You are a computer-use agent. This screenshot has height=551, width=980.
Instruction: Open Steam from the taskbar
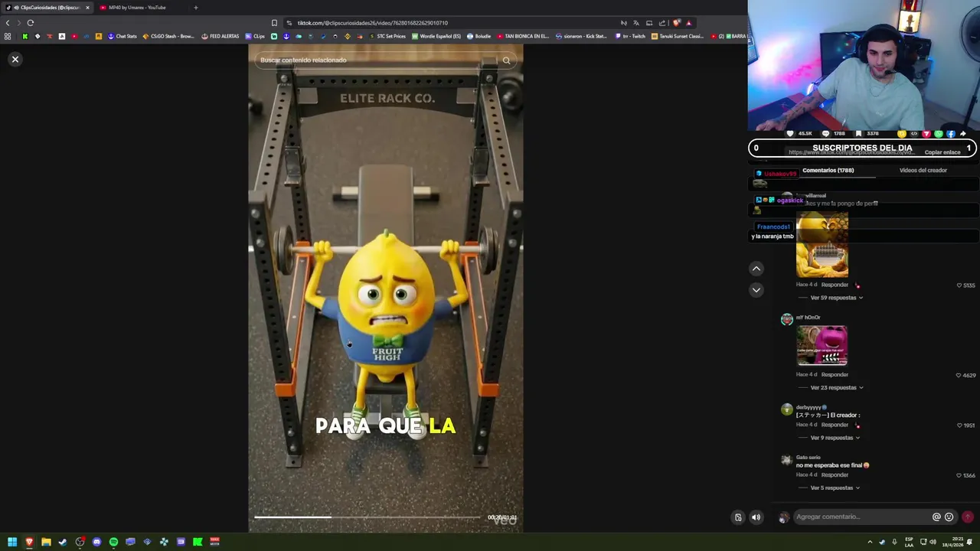pyautogui.click(x=63, y=542)
